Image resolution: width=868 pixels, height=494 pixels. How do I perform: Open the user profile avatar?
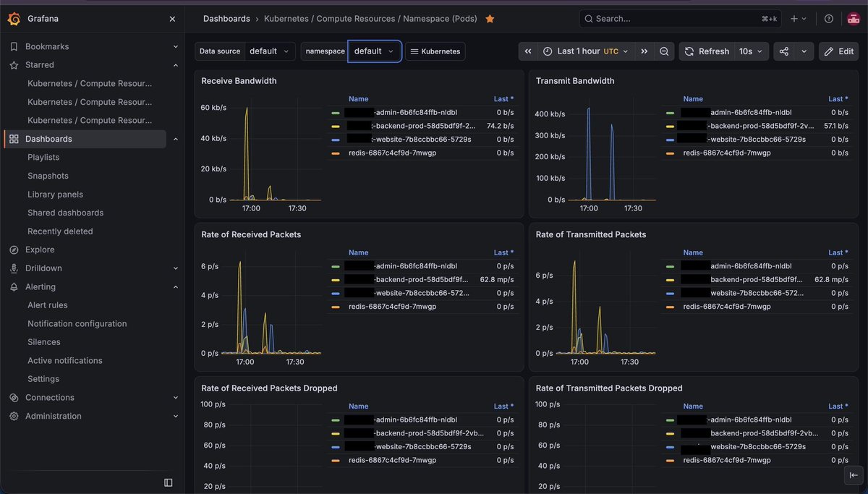click(854, 19)
